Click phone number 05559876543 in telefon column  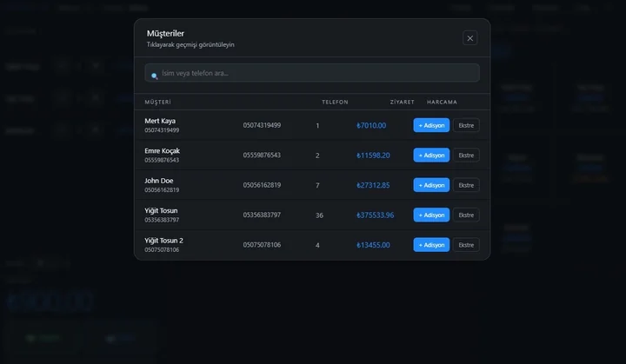[x=262, y=156]
